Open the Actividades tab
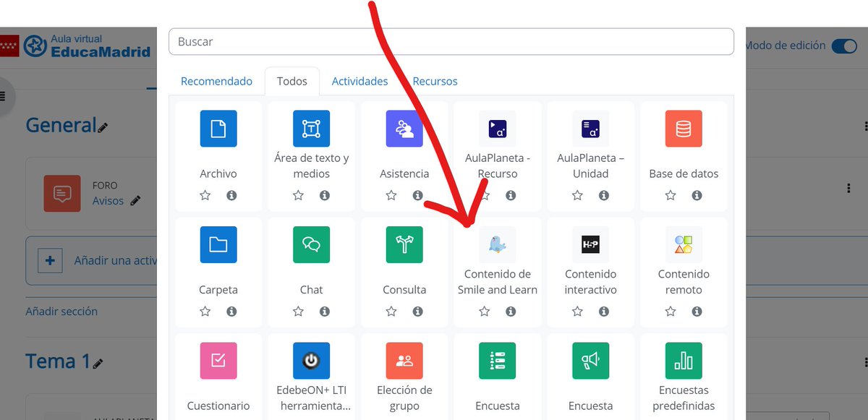 pos(359,81)
